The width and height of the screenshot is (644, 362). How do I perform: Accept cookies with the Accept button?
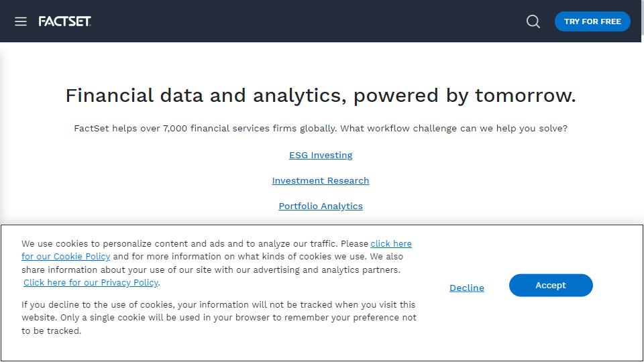point(551,286)
